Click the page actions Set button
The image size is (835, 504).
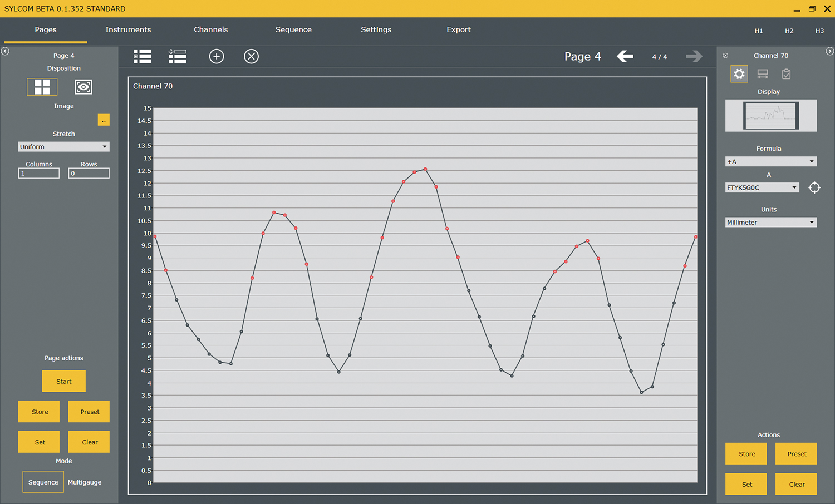pyautogui.click(x=40, y=442)
